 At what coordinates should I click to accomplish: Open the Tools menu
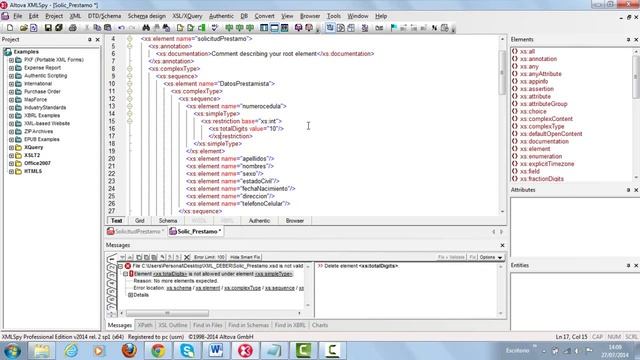(x=333, y=16)
